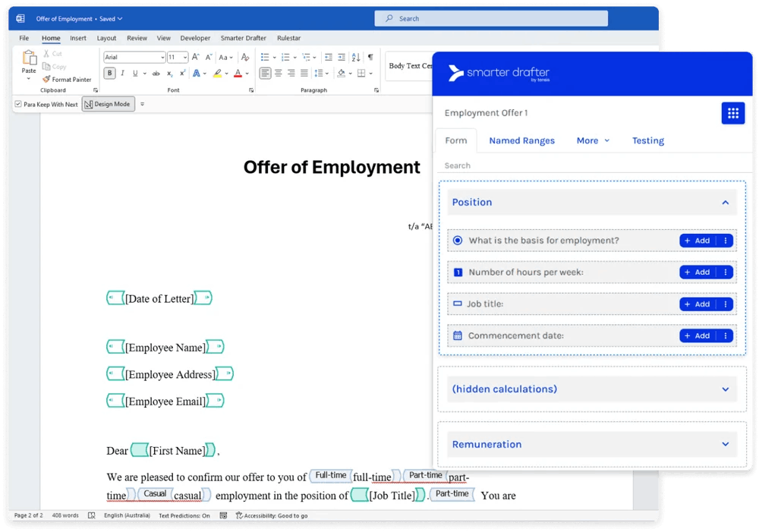
Task: Open the Smarter Drafter ribbon tab
Action: (x=244, y=38)
